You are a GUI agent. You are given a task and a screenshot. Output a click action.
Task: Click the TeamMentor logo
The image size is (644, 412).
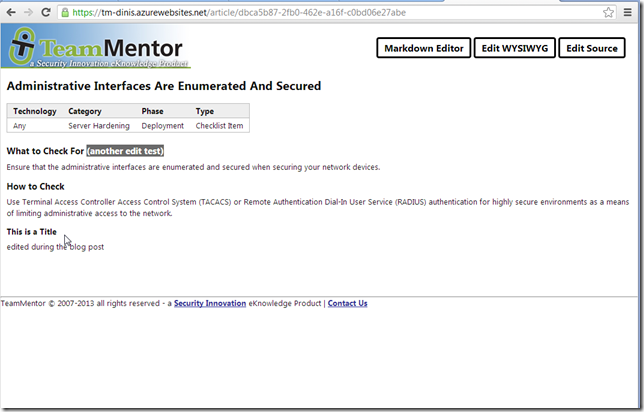96,47
